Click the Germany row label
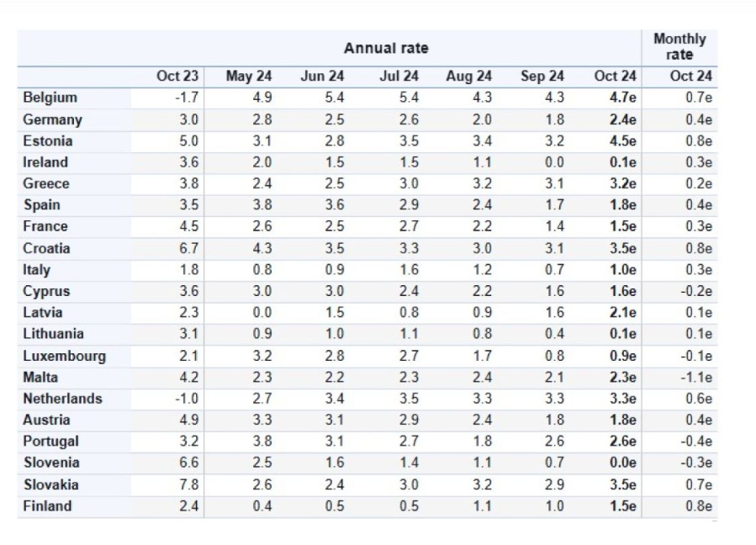756x545 pixels. pos(52,119)
